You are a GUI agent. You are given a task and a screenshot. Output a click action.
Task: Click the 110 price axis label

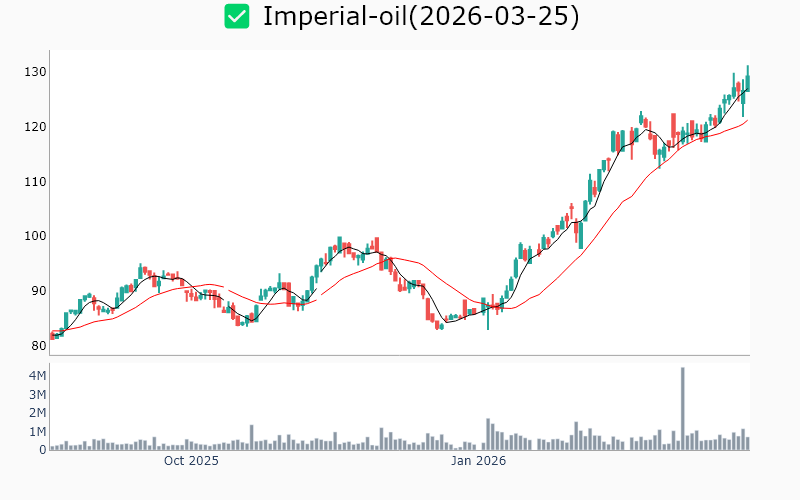[x=36, y=181]
